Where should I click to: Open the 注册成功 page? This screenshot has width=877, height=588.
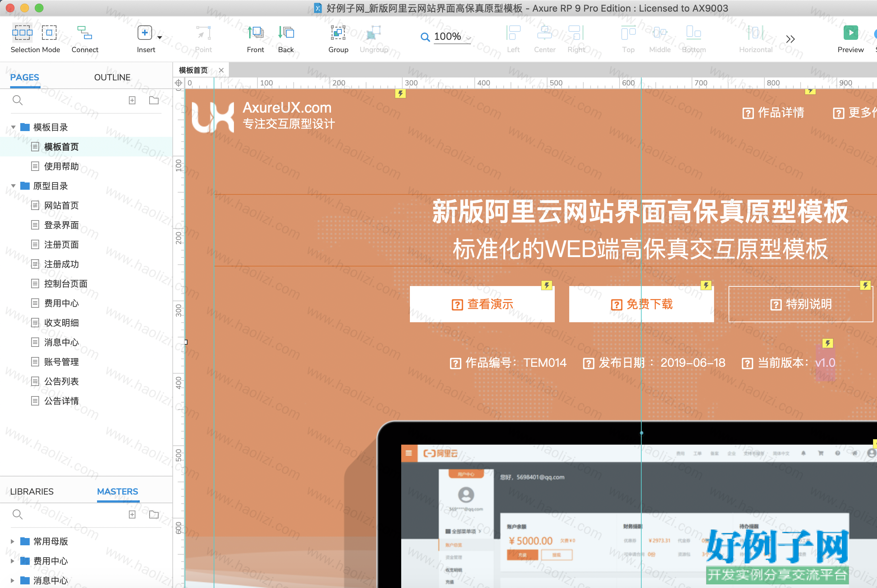click(x=61, y=264)
